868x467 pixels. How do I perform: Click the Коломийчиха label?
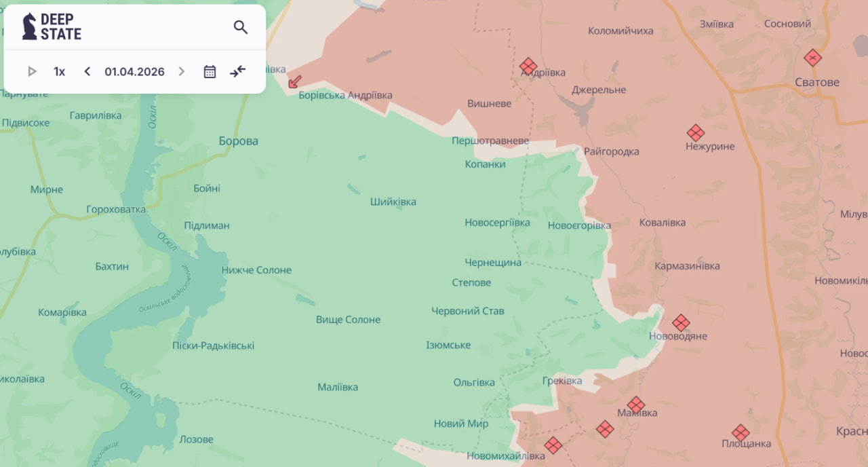coord(620,31)
